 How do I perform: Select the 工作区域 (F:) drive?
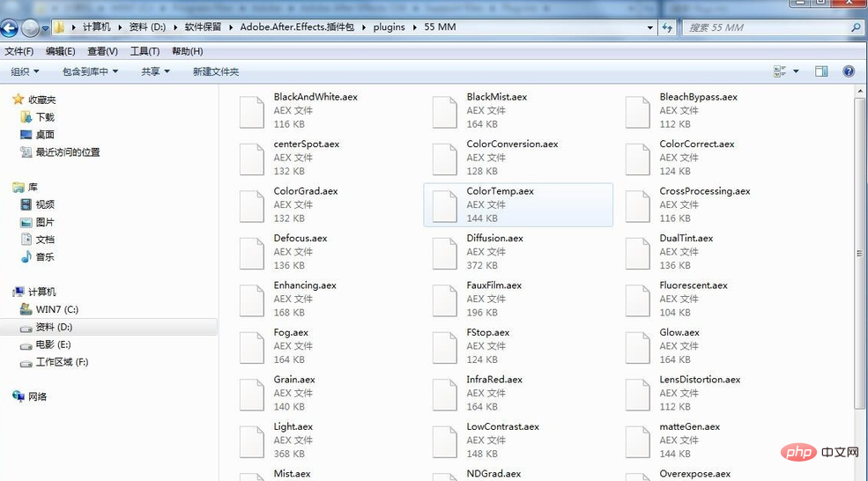[x=62, y=362]
